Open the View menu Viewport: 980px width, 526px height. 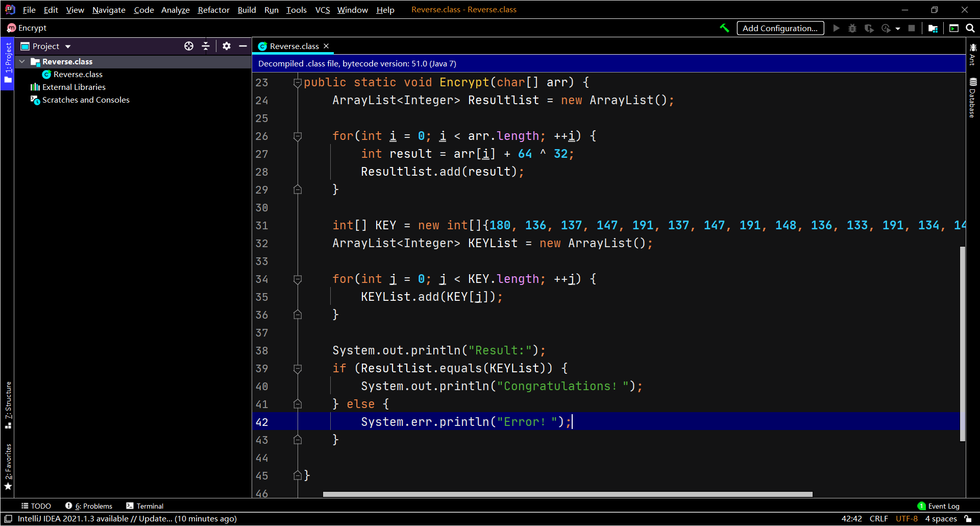point(75,10)
